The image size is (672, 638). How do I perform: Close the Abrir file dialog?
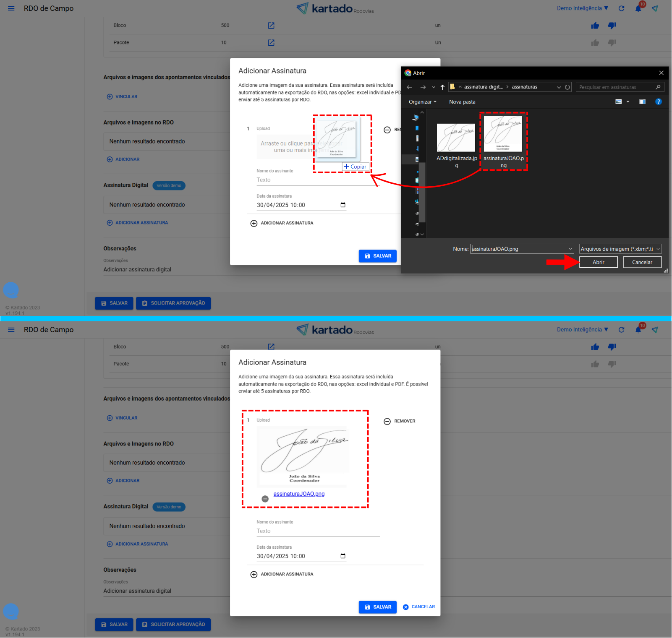click(x=661, y=73)
